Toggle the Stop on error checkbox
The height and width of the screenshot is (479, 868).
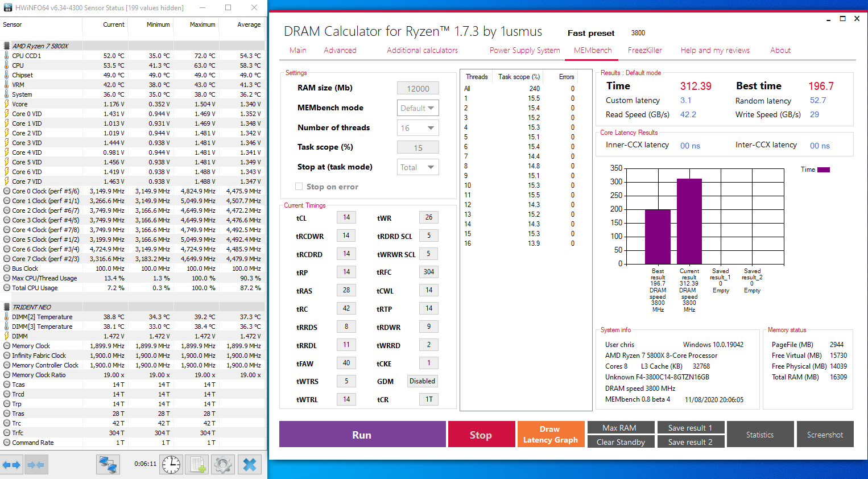[x=299, y=187]
